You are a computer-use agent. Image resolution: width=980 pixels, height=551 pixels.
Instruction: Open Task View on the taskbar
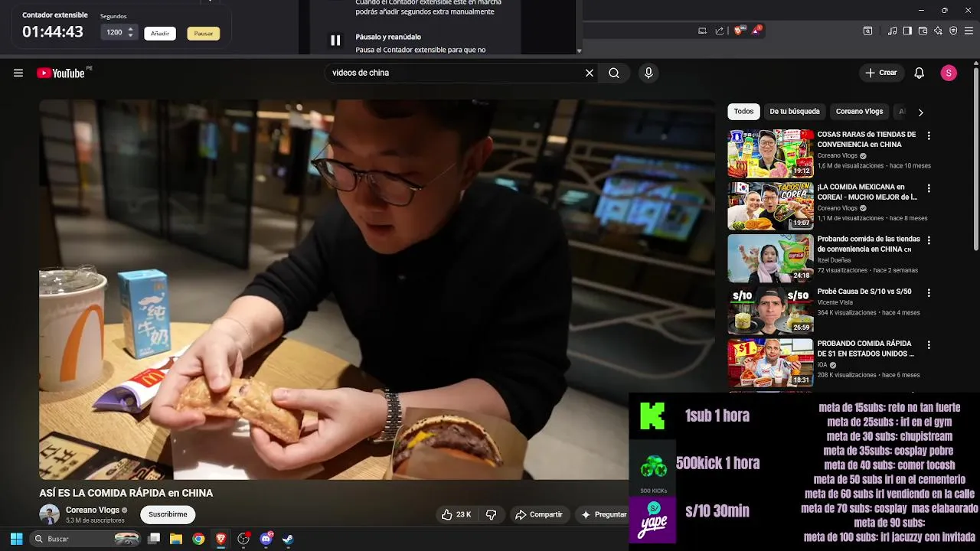pyautogui.click(x=154, y=539)
